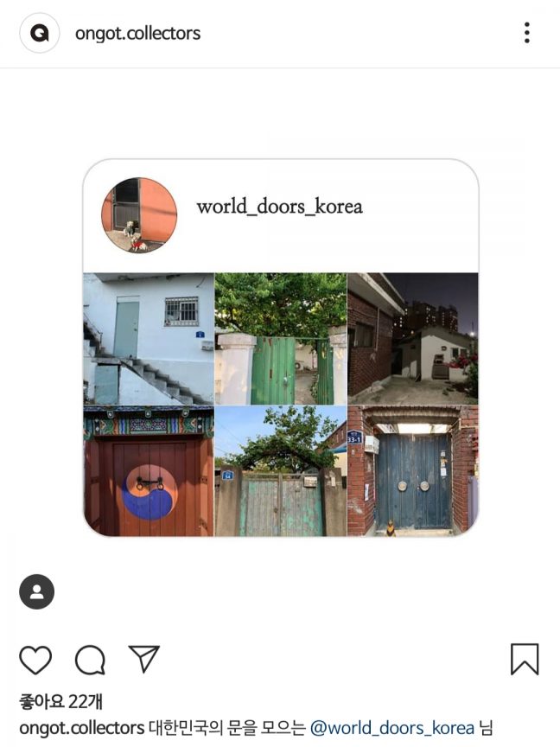Tap the tagged people icon
560x747 pixels.
tap(36, 591)
